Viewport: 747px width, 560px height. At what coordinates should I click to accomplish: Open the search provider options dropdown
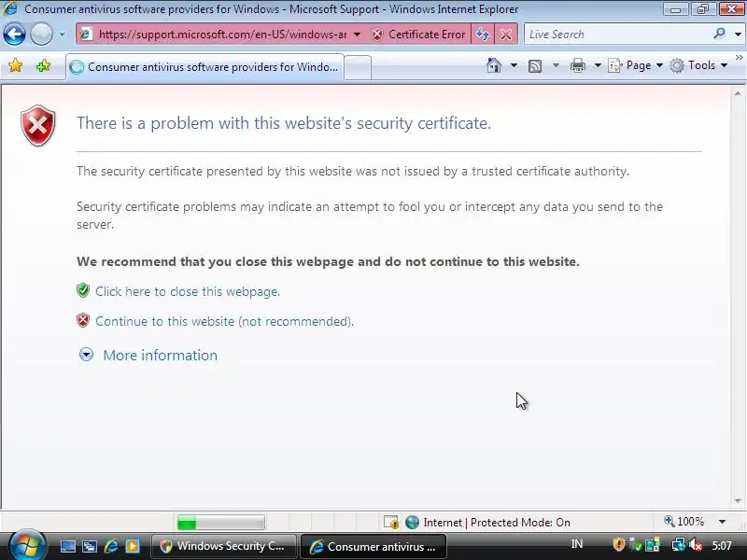coord(738,35)
